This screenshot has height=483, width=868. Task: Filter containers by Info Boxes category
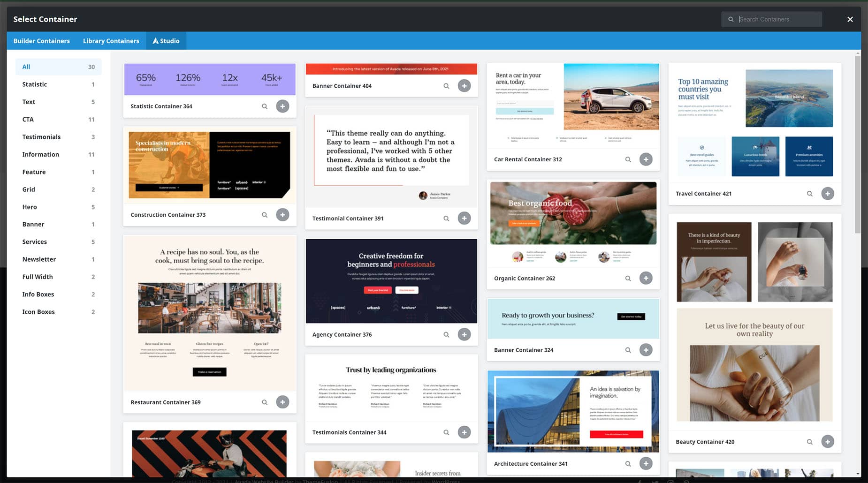(59, 294)
